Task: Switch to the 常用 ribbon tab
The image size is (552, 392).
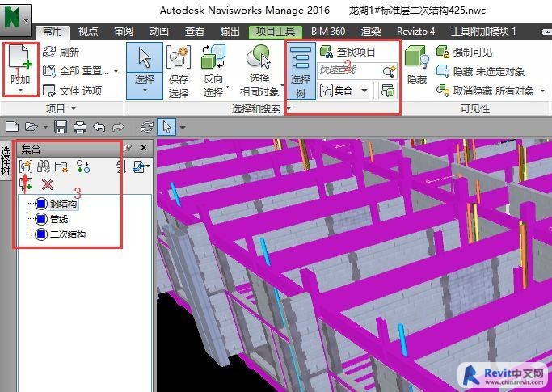Action: pos(53,32)
